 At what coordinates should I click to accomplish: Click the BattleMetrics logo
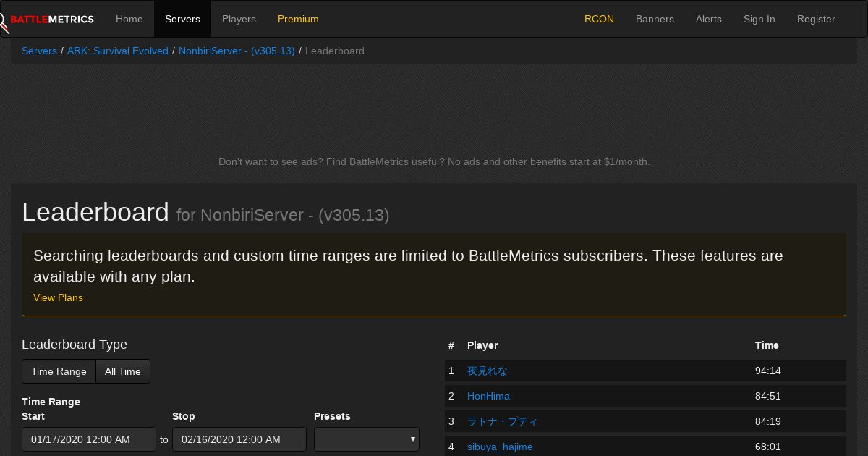tap(47, 20)
